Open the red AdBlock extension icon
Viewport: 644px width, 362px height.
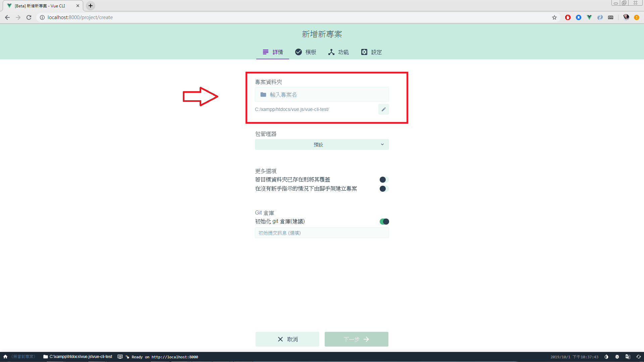568,17
